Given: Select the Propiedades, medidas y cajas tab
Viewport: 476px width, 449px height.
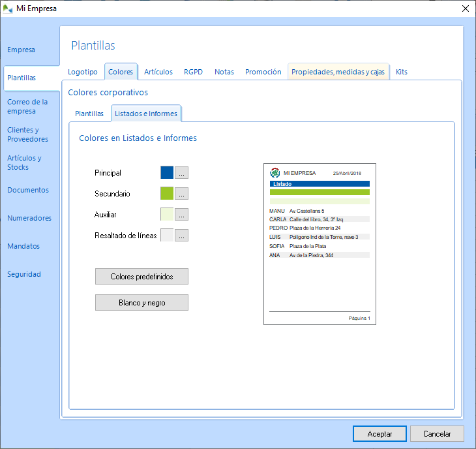Looking at the screenshot, I should coord(338,72).
